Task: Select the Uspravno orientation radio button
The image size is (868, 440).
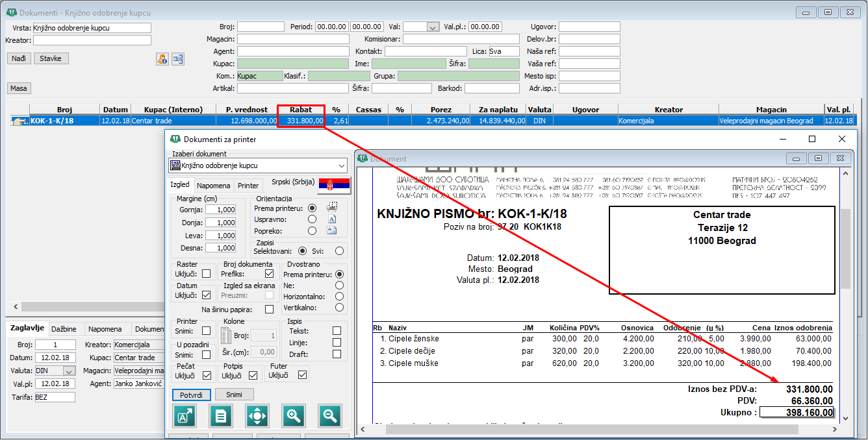Action: 313,219
